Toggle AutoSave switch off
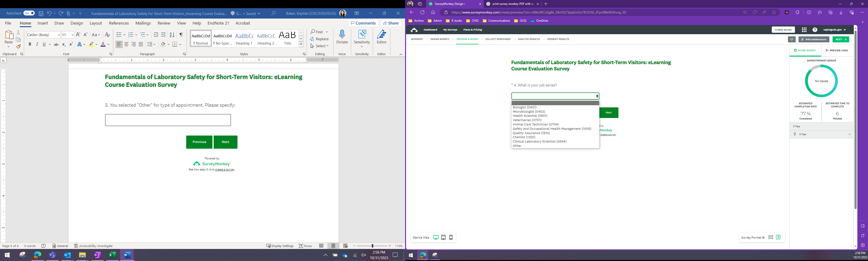Screen dimensions: 868x261 tap(29, 13)
